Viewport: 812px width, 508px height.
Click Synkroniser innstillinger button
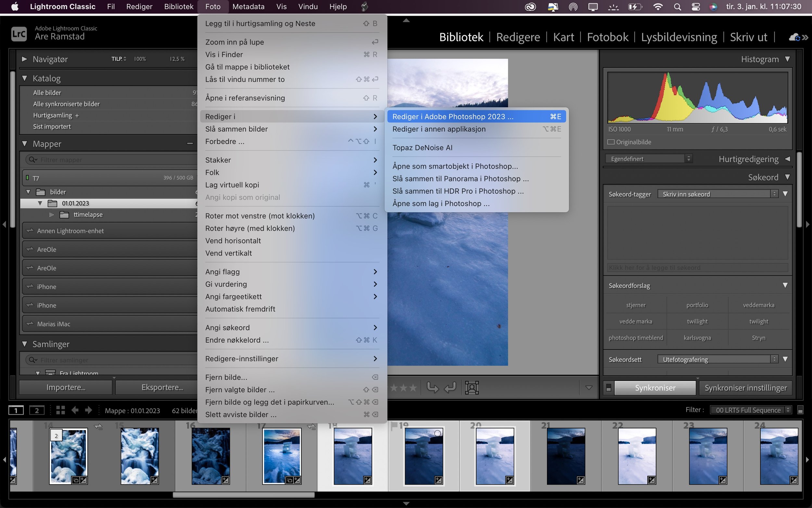pyautogui.click(x=745, y=388)
